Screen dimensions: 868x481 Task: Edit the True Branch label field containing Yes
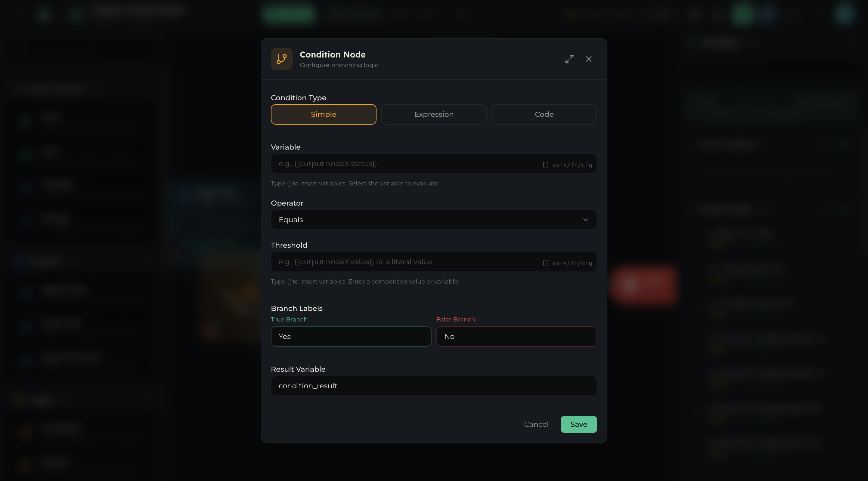click(351, 337)
